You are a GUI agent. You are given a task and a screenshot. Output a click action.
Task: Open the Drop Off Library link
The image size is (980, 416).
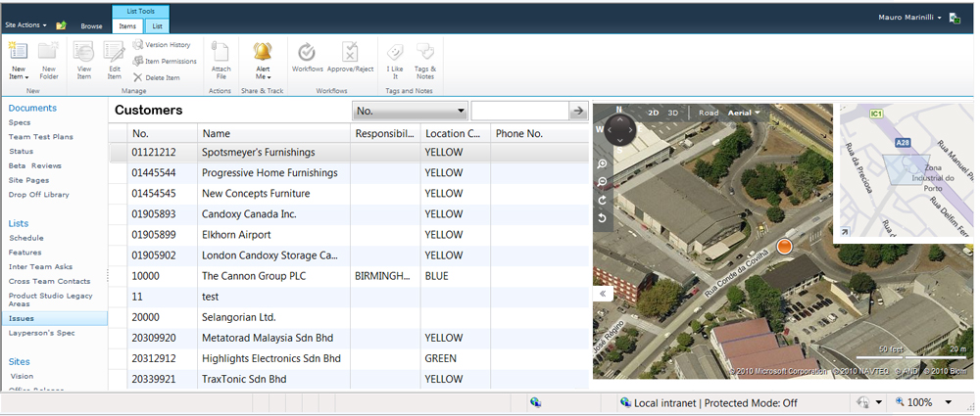[x=39, y=194]
